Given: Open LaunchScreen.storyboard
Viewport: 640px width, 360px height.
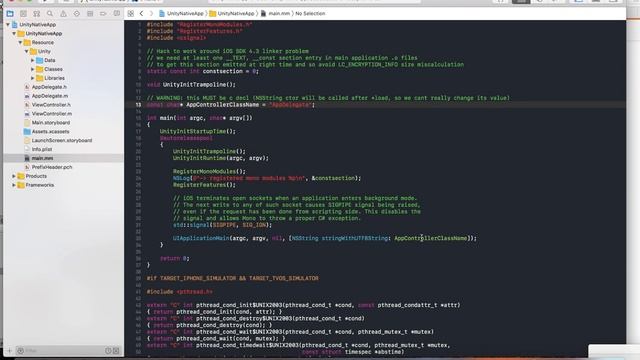Looking at the screenshot, I should coord(62,140).
